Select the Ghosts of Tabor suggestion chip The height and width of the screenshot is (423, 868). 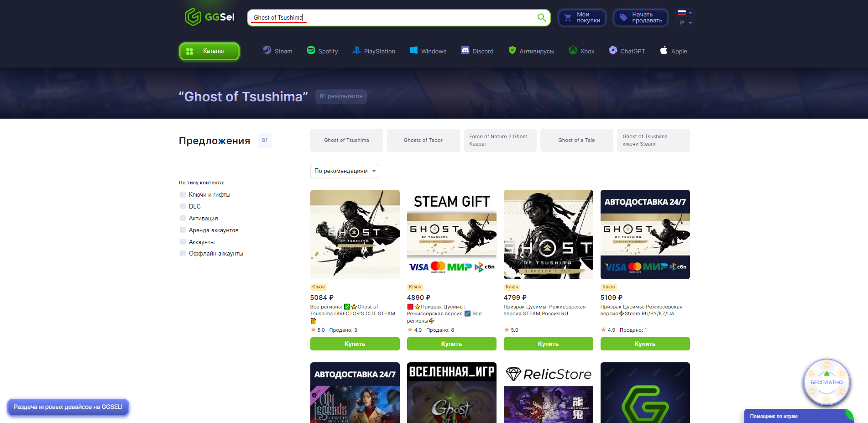tap(424, 140)
